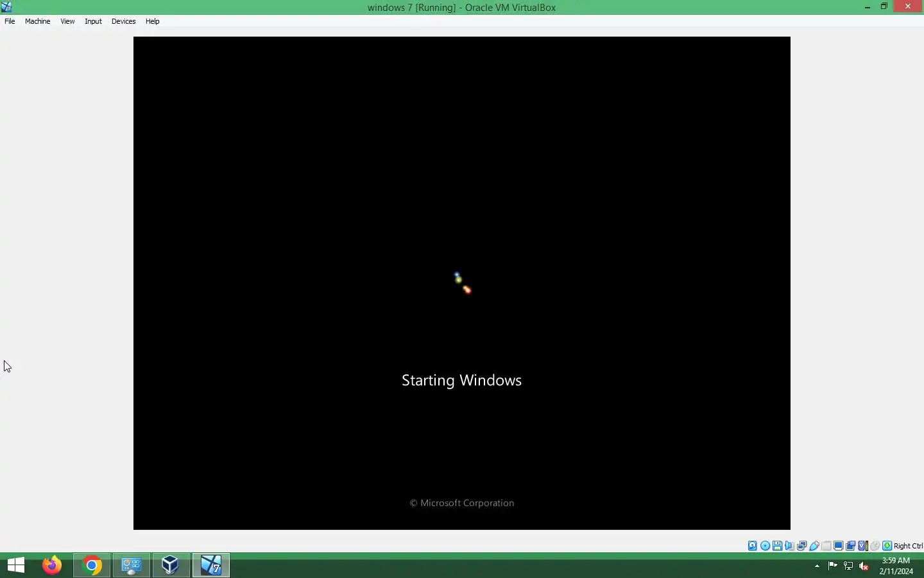Select the Windows 7 VM taskbar button
Viewport: 924px width, 578px height.
click(x=211, y=565)
